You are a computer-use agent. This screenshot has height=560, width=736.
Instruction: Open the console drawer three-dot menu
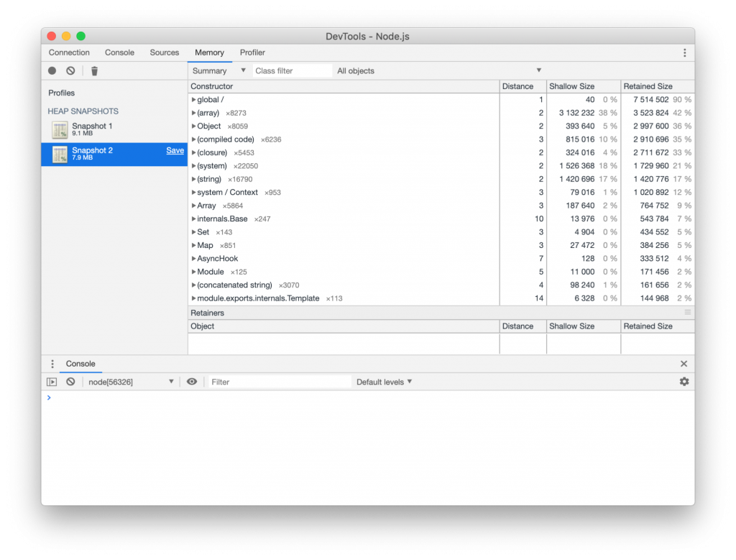click(x=52, y=364)
